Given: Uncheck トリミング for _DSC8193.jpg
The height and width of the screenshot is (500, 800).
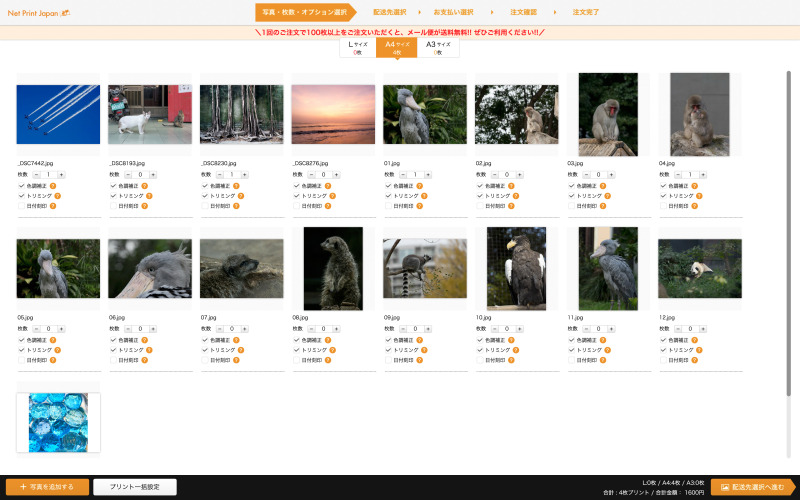Looking at the screenshot, I should 113,196.
